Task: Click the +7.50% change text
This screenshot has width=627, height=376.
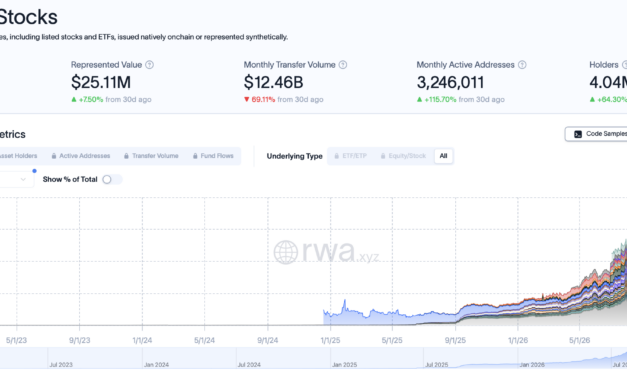Action: (x=91, y=100)
